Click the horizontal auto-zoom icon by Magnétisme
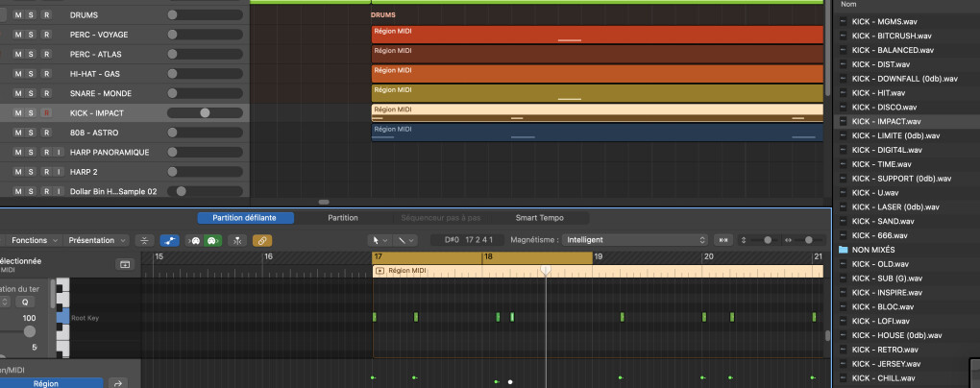980x388 pixels. click(x=723, y=240)
